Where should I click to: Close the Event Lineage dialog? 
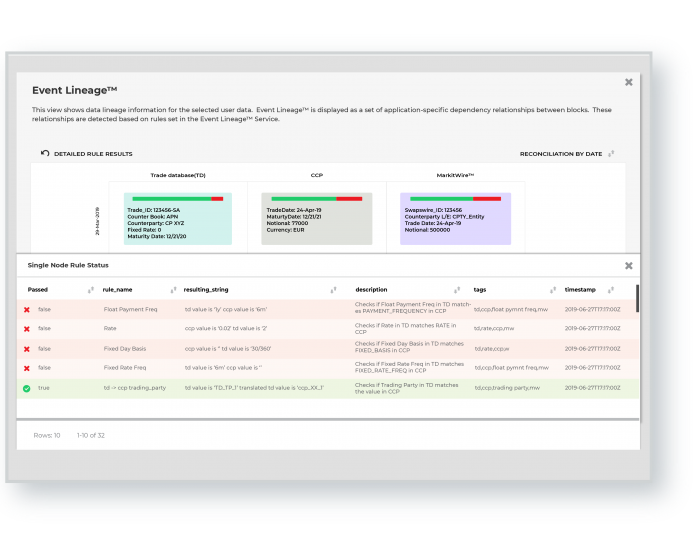628,82
